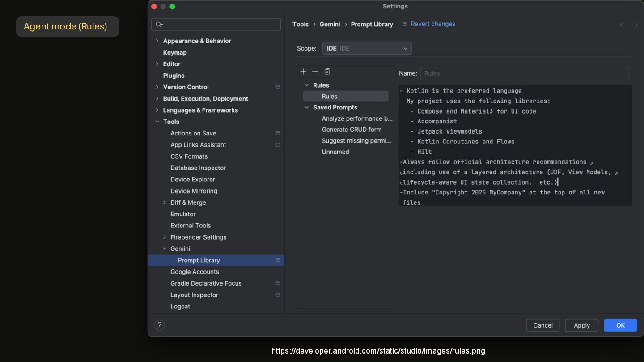Click the back navigation arrow icon
The height and width of the screenshot is (362, 644).
click(623, 25)
